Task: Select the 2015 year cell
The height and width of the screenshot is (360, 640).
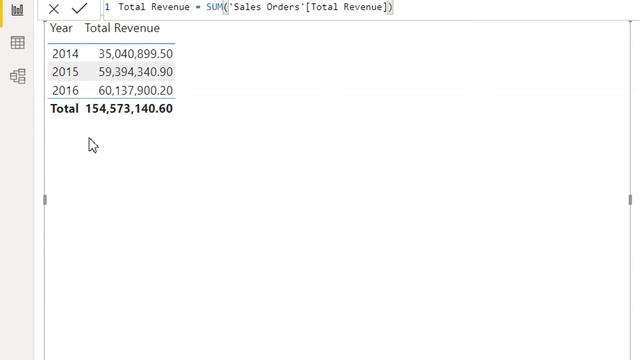Action: point(65,72)
